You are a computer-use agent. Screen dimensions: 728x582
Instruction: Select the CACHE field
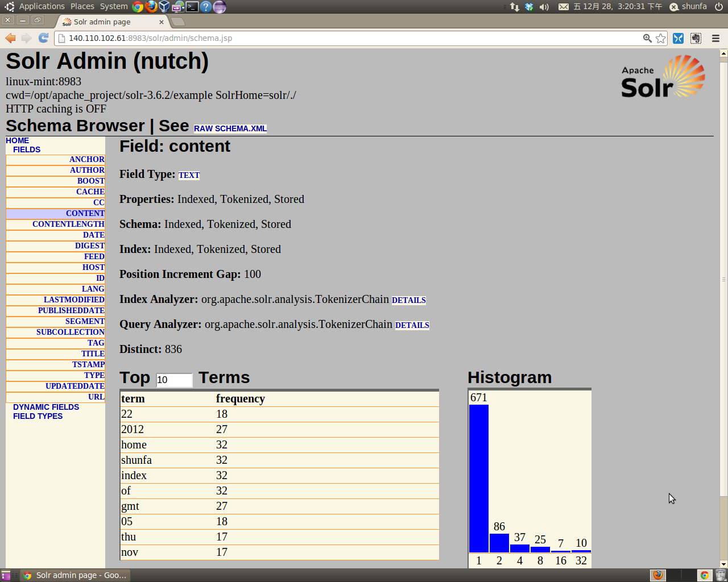pyautogui.click(x=56, y=192)
